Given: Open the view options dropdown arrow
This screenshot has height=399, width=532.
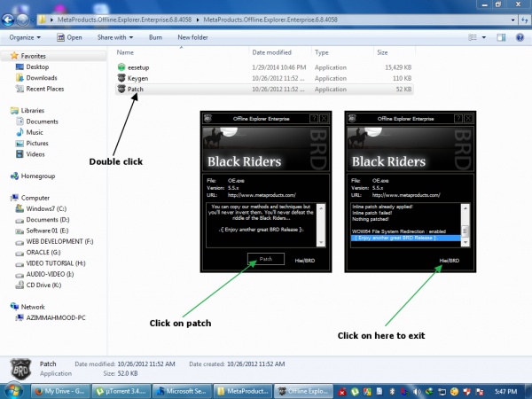Looking at the screenshot, I should pyautogui.click(x=484, y=37).
